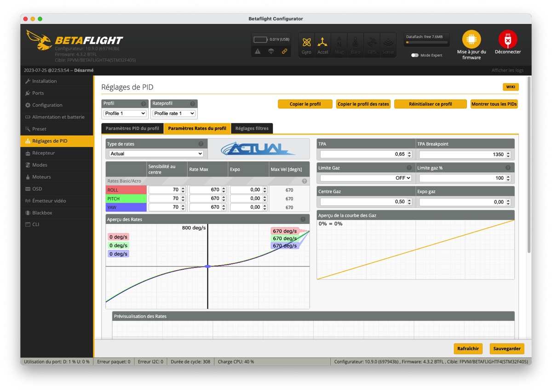The width and height of the screenshot is (552, 392).
Task: Open the Preset sidebar section
Action: (x=57, y=129)
